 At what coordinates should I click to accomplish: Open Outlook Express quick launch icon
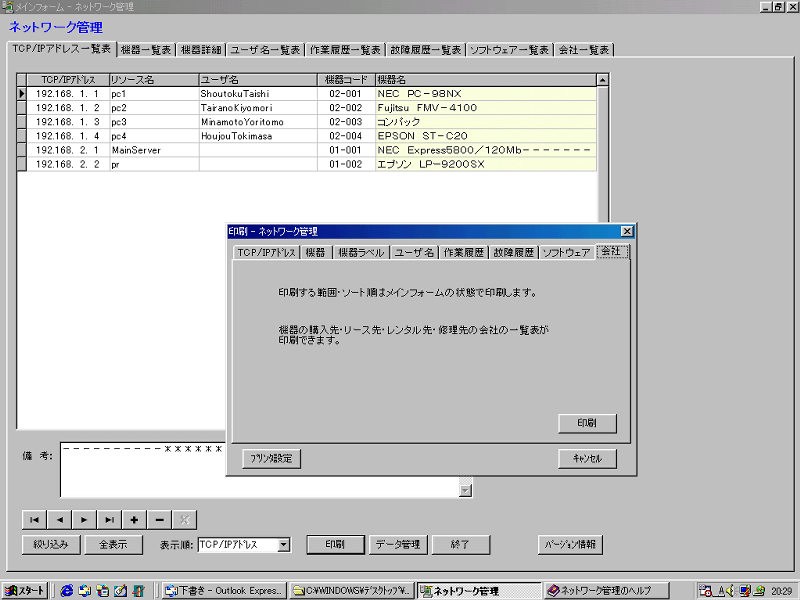point(85,591)
